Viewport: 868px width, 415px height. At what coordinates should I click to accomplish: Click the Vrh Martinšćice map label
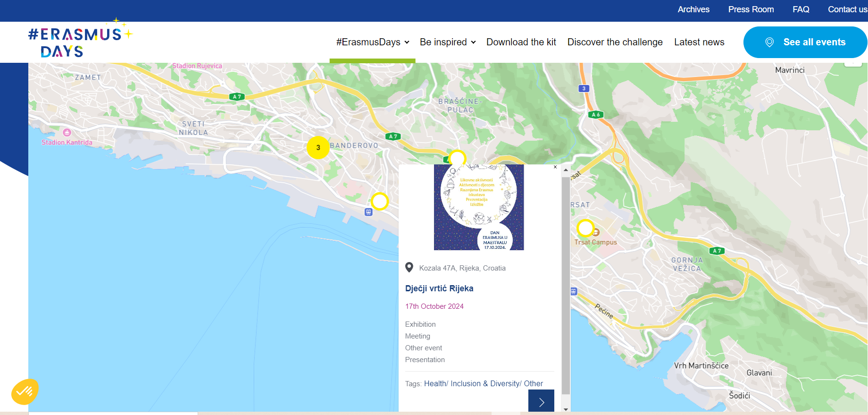pos(701,365)
